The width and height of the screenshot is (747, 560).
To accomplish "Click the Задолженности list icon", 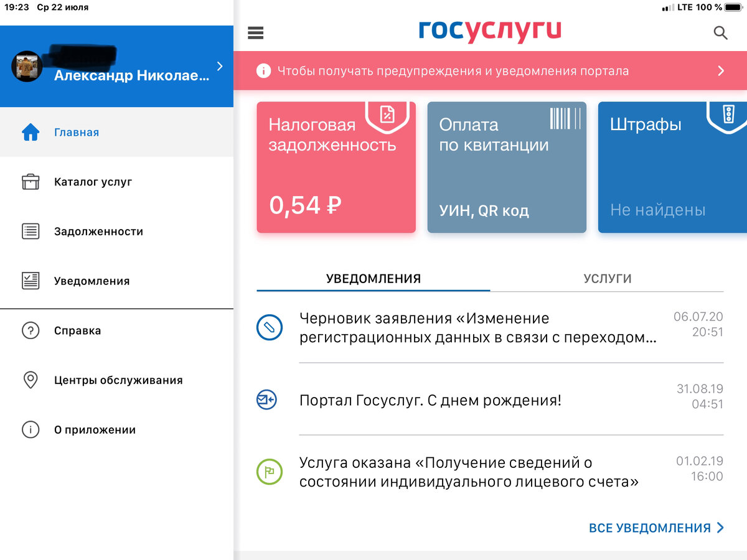I will pyautogui.click(x=31, y=231).
